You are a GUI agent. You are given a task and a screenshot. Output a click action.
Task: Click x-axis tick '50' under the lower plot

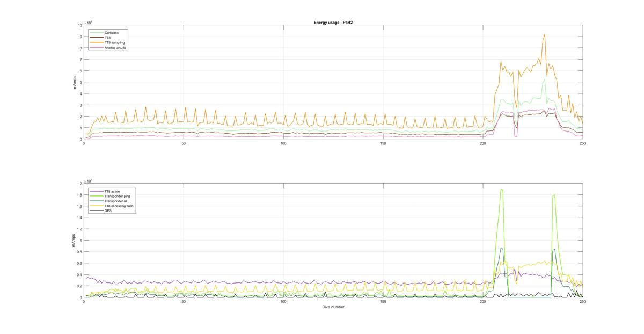click(184, 302)
